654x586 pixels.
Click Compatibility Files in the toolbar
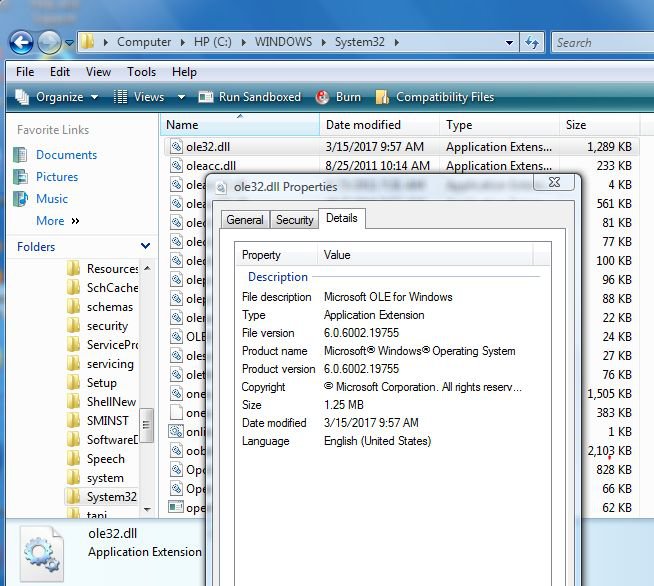point(435,97)
